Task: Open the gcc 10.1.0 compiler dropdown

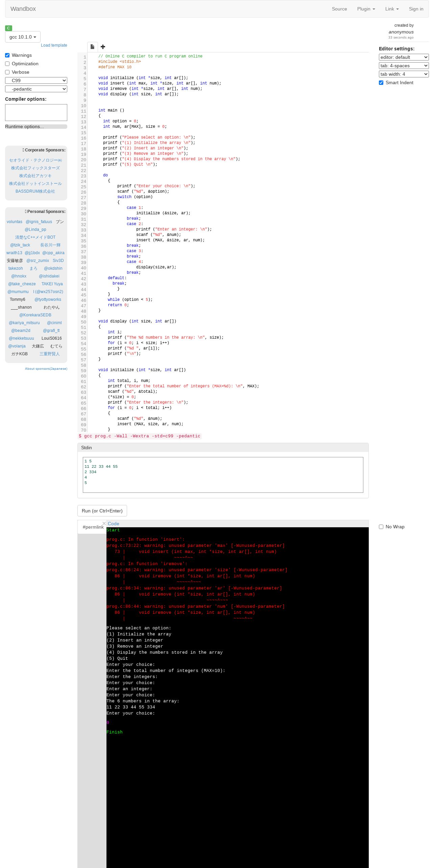Action: click(x=23, y=37)
